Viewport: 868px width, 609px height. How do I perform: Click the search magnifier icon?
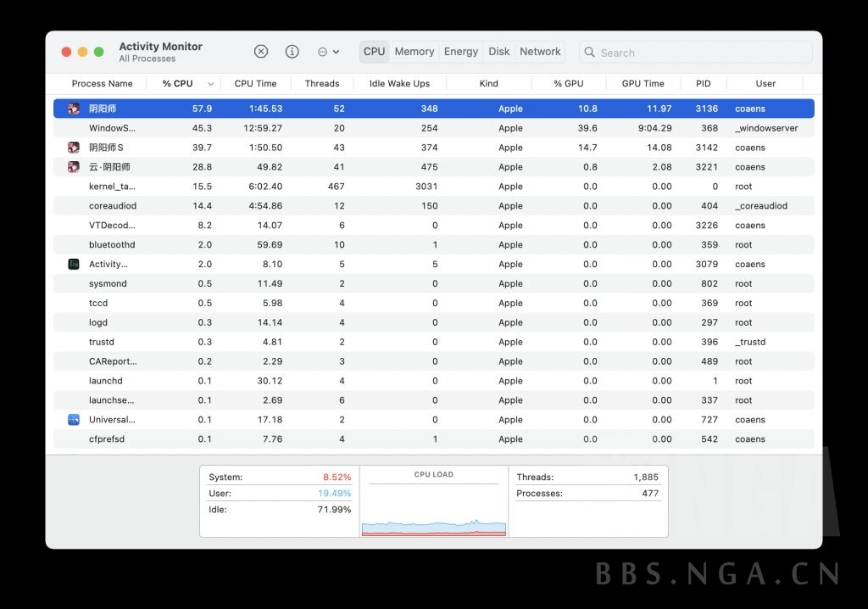[x=589, y=53]
